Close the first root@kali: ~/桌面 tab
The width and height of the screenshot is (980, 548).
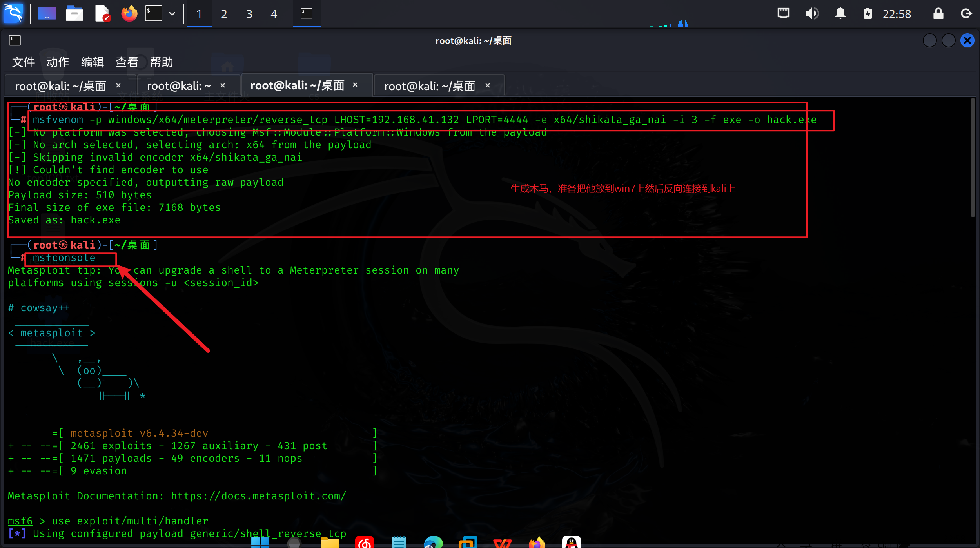click(x=118, y=85)
